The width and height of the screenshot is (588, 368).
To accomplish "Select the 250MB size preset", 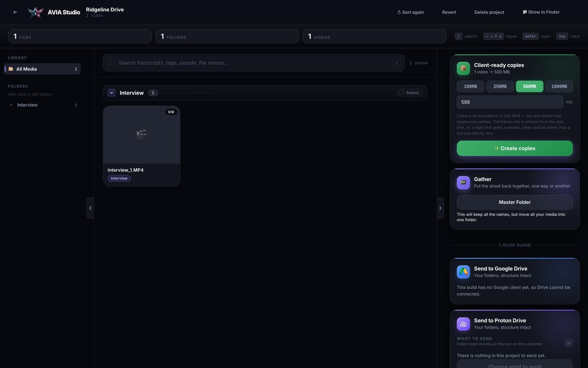I will [x=500, y=87].
